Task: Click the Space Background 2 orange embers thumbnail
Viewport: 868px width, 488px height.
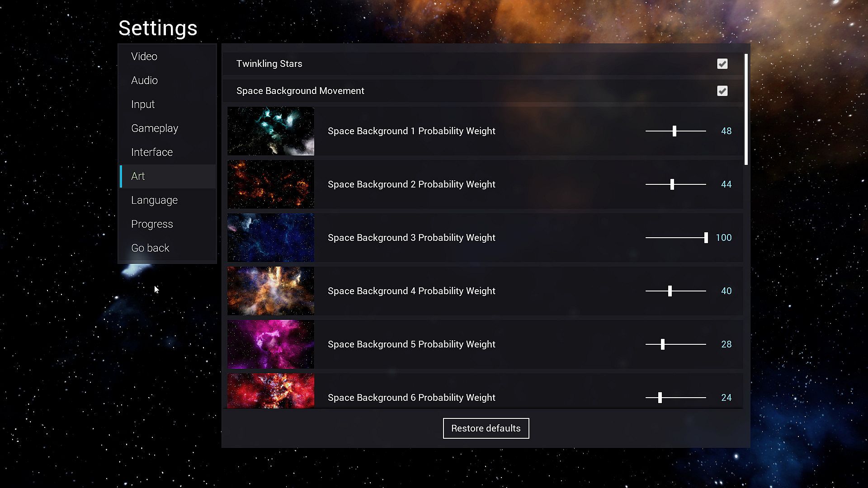Action: pos(270,184)
